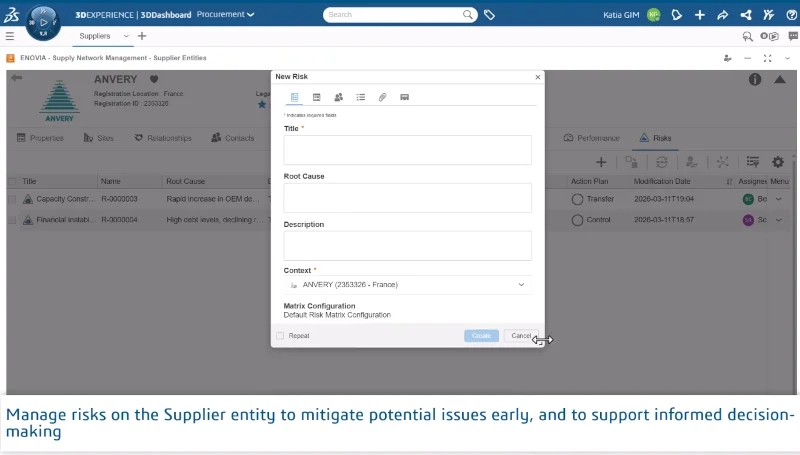Open the widget chevron menu
This screenshot has width=800, height=455.
click(787, 58)
